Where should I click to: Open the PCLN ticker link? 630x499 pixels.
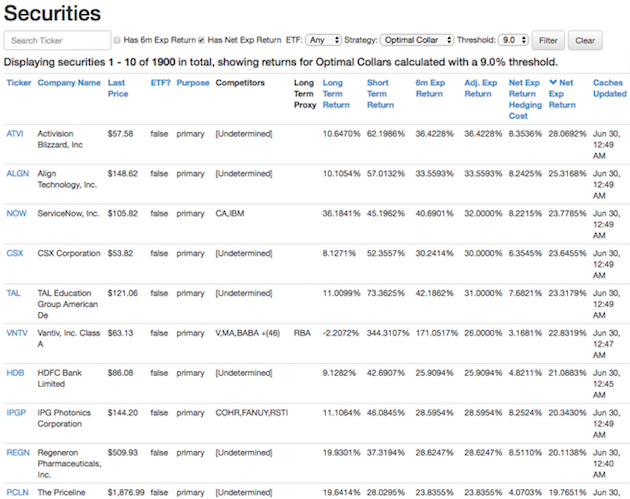18,492
